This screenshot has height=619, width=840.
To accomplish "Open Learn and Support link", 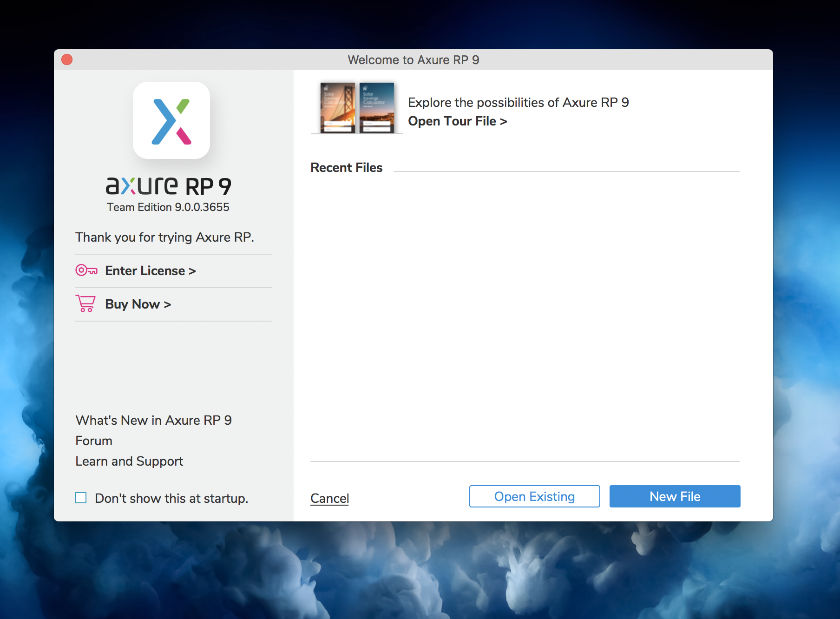I will [x=129, y=461].
